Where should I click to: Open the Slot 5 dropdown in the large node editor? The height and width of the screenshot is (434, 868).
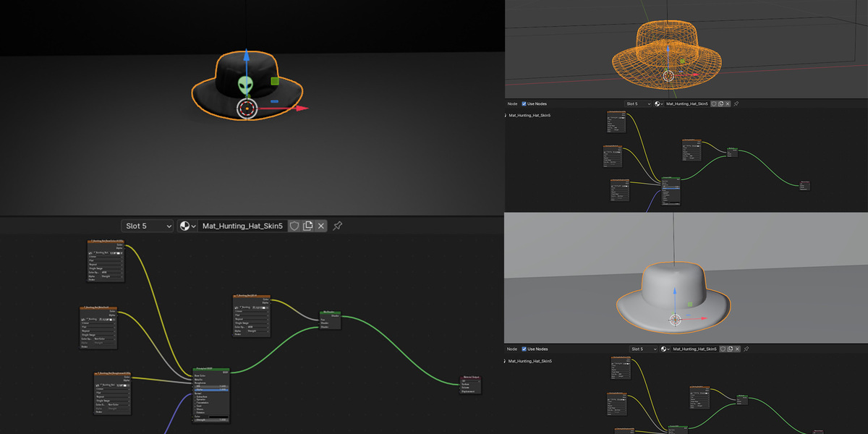148,226
